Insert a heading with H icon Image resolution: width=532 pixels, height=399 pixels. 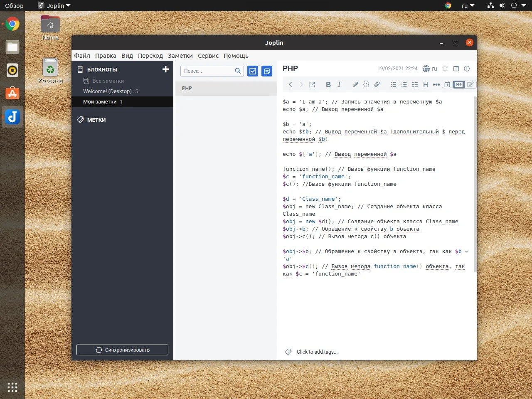pyautogui.click(x=425, y=84)
